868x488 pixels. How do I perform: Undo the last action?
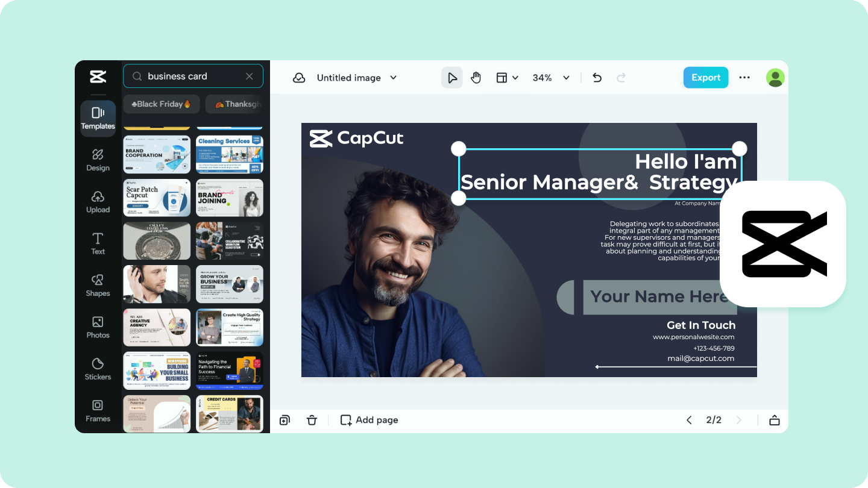[x=597, y=78]
